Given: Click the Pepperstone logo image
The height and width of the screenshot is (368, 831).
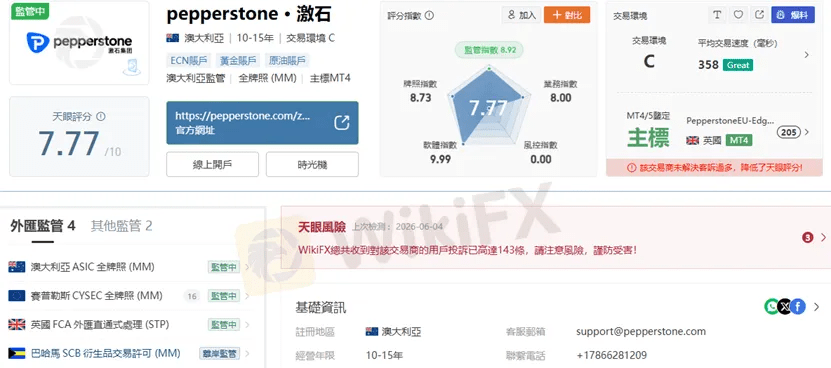Looking at the screenshot, I should pos(79,42).
